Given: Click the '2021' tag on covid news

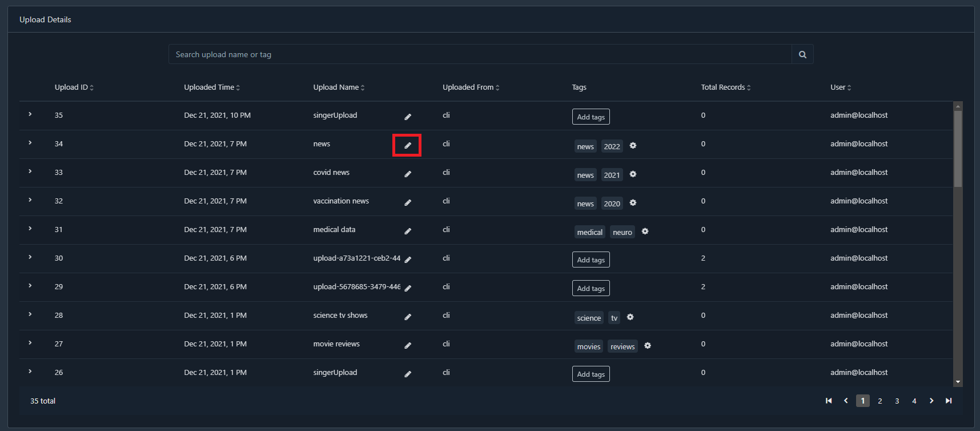Looking at the screenshot, I should pyautogui.click(x=612, y=175).
